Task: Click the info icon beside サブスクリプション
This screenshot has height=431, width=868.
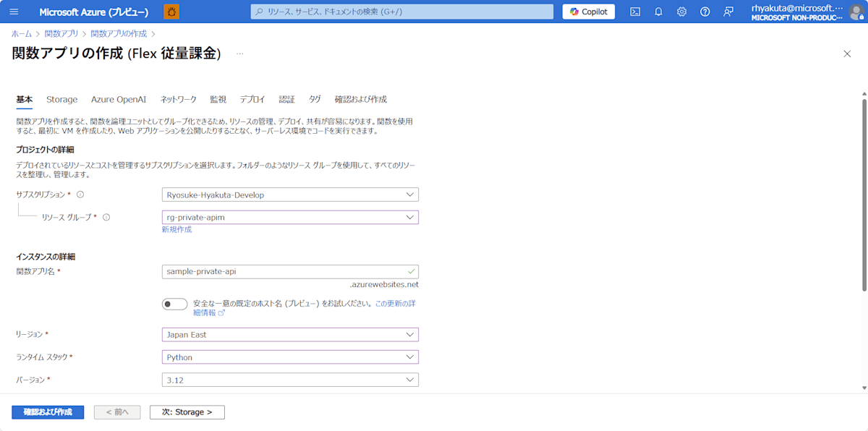Action: (x=80, y=195)
